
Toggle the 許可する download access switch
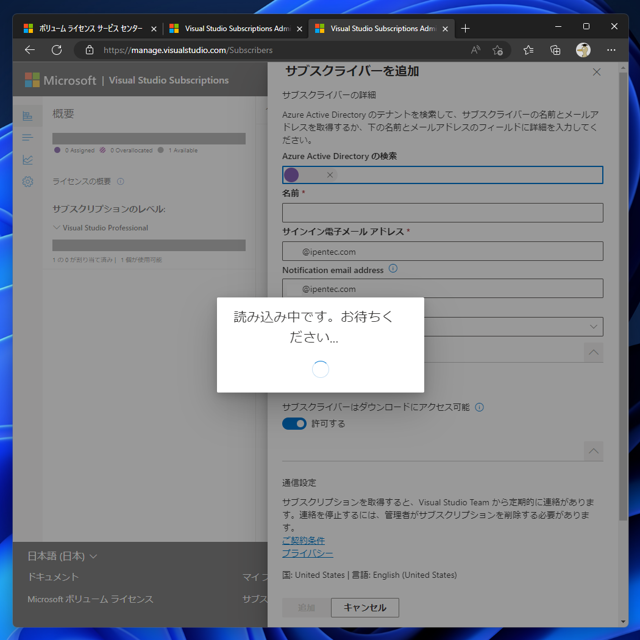click(294, 424)
